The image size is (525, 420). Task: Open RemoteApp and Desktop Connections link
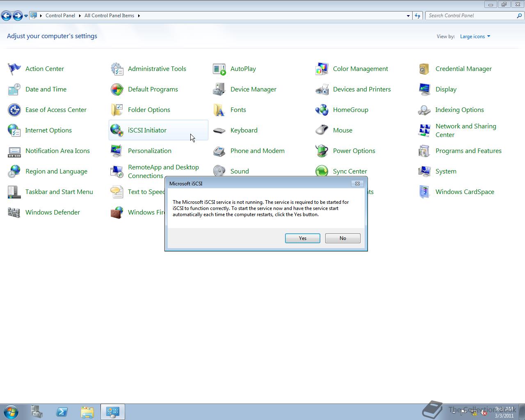coord(163,171)
